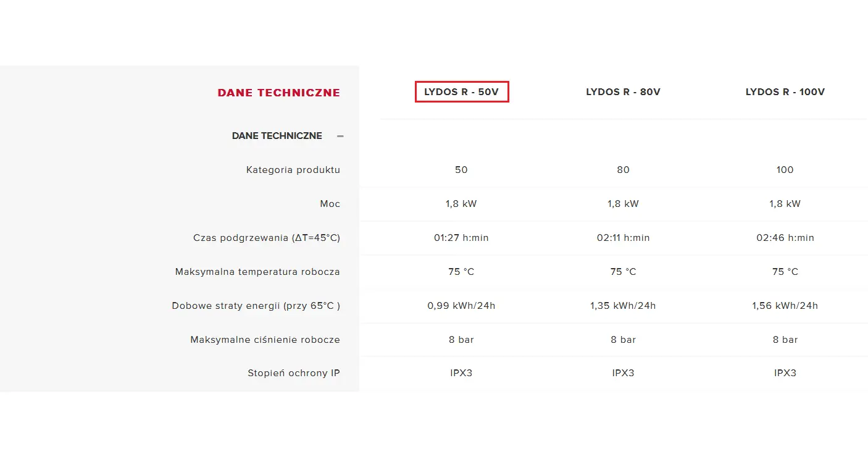Click the red DANE TECHNICZNE heading

tap(278, 93)
